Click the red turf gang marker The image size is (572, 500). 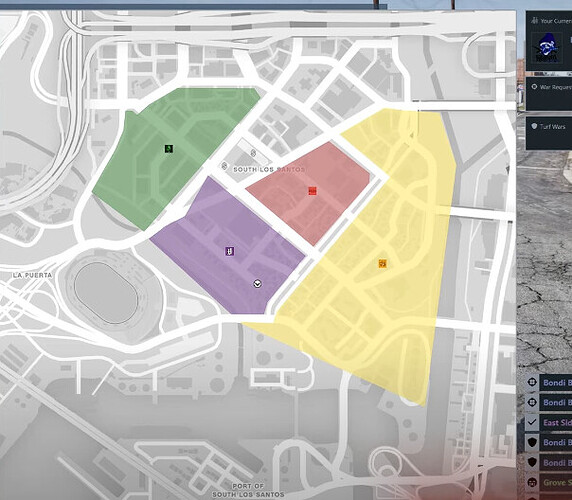coord(312,191)
